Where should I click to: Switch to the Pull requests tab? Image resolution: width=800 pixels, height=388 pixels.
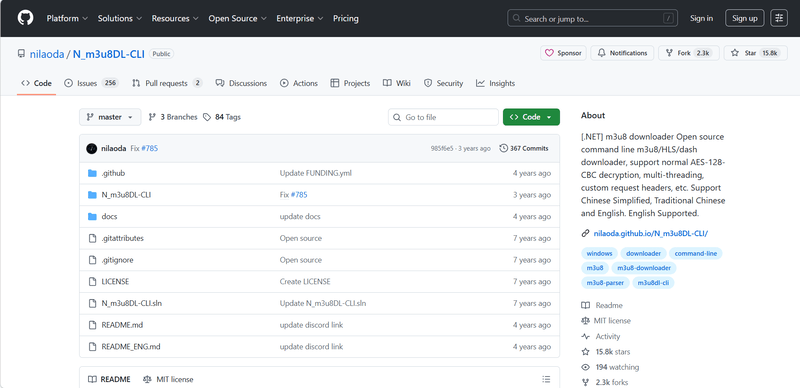tap(167, 83)
